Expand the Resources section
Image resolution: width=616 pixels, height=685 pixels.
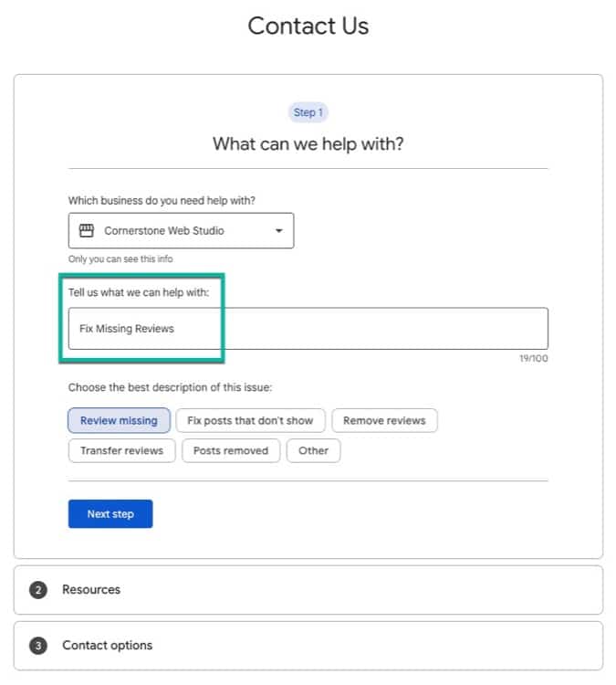pos(308,590)
